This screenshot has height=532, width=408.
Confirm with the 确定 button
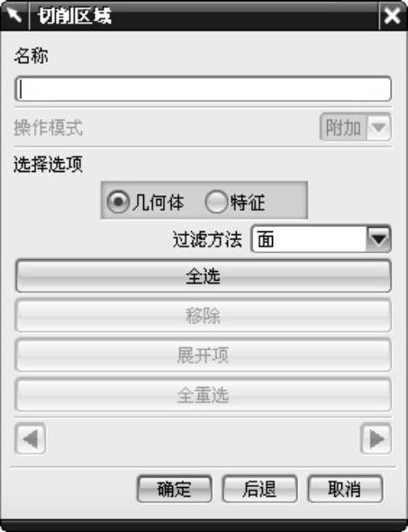click(175, 489)
